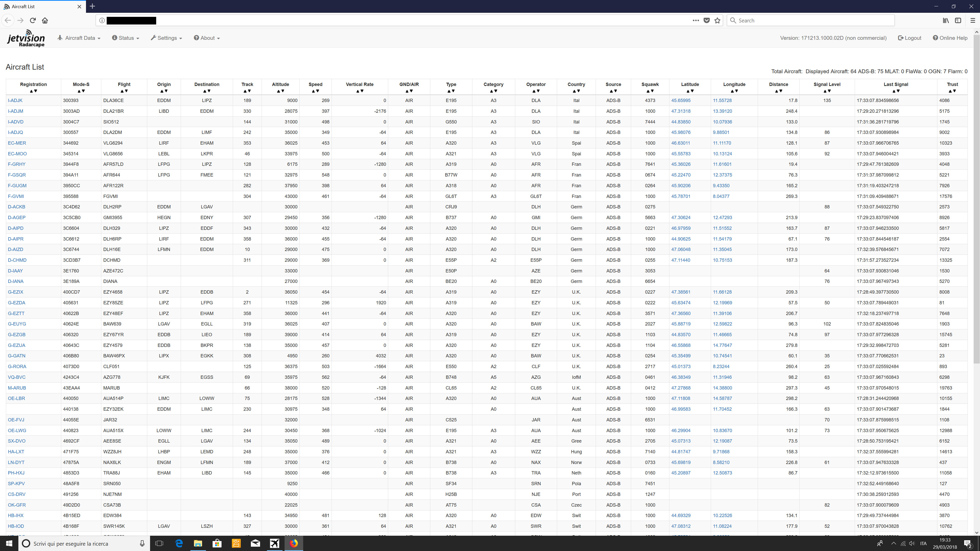Sort by Last Signal column arrows
980x551 pixels.
click(896, 91)
